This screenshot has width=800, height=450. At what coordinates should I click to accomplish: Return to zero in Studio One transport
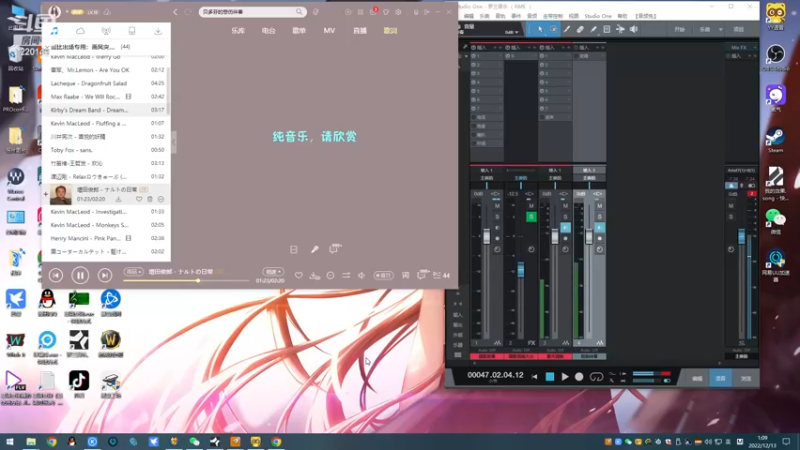(x=535, y=377)
